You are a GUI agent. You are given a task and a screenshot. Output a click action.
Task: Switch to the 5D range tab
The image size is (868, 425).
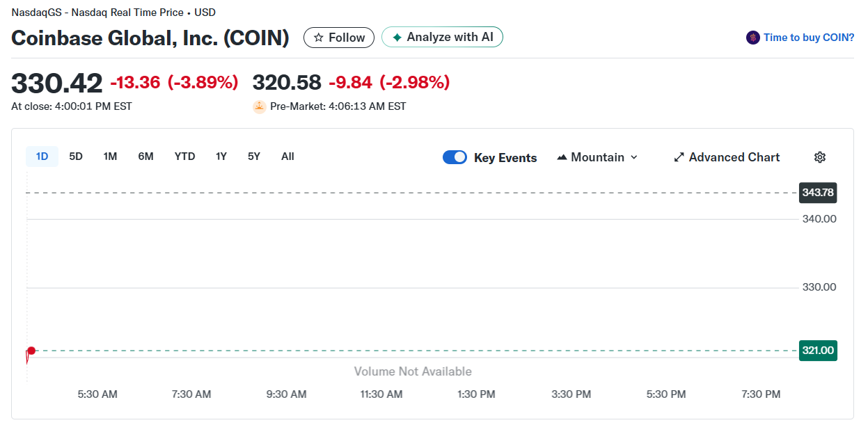coord(76,157)
